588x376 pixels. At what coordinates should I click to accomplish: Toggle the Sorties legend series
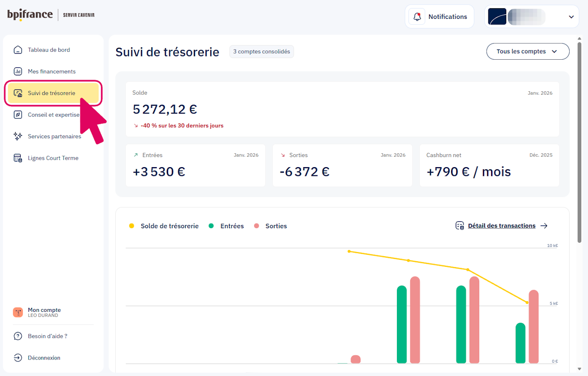pyautogui.click(x=271, y=226)
